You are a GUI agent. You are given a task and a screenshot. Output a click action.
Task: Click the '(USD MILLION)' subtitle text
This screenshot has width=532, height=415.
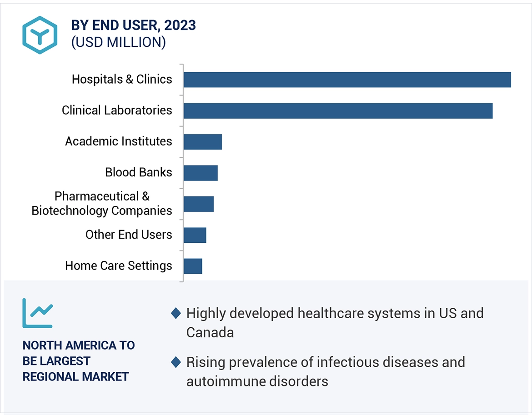[x=118, y=42]
